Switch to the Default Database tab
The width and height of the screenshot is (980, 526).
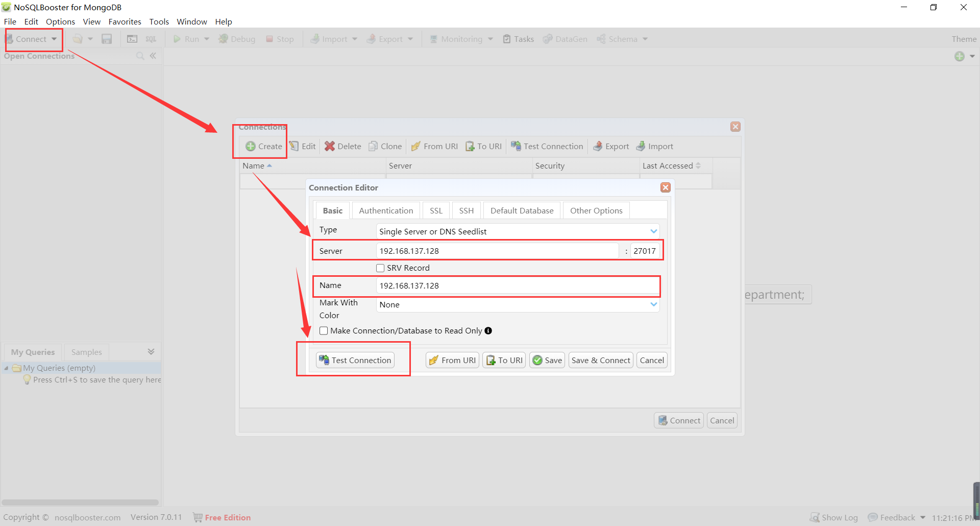[x=522, y=210]
